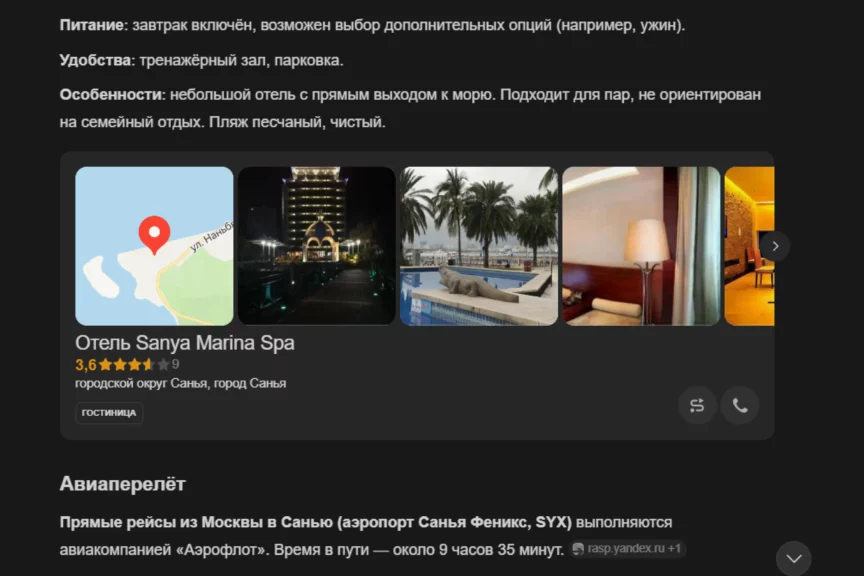The width and height of the screenshot is (864, 576).
Task: Click the ул. Наньбянь street label on map
Action: click(x=212, y=237)
